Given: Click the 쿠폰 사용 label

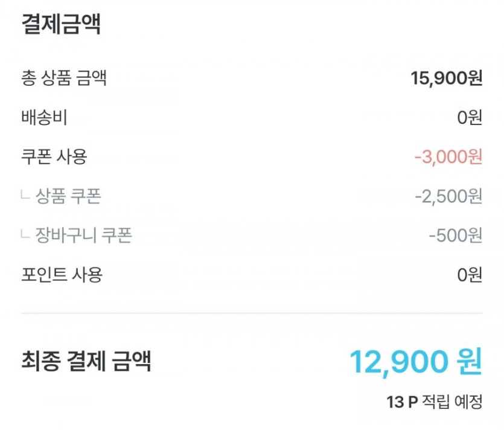Looking at the screenshot, I should point(54,156).
